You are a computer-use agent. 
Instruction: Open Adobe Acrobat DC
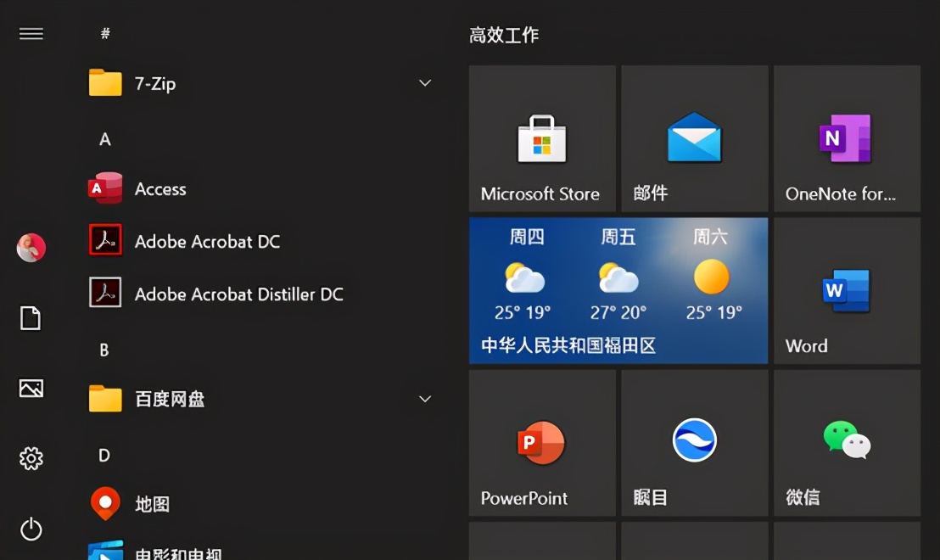click(207, 241)
